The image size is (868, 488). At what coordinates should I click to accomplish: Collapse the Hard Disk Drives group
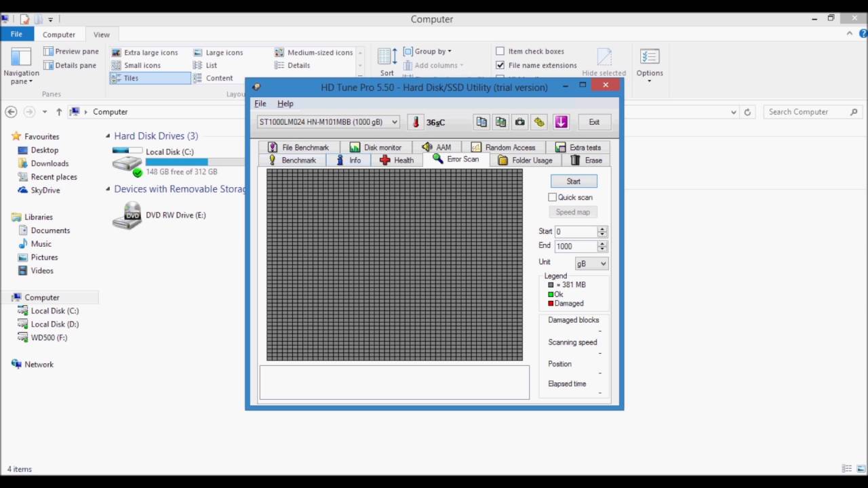tap(108, 136)
